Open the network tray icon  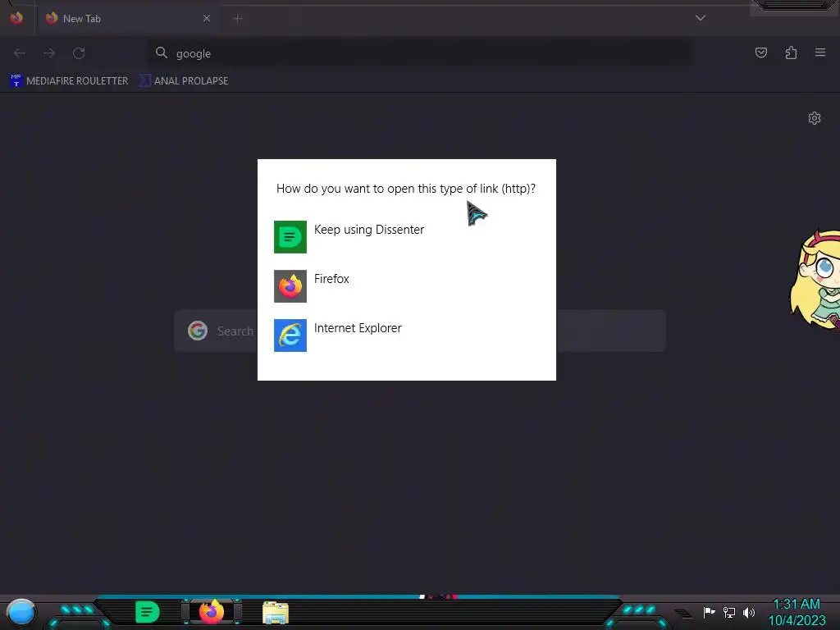coord(729,612)
